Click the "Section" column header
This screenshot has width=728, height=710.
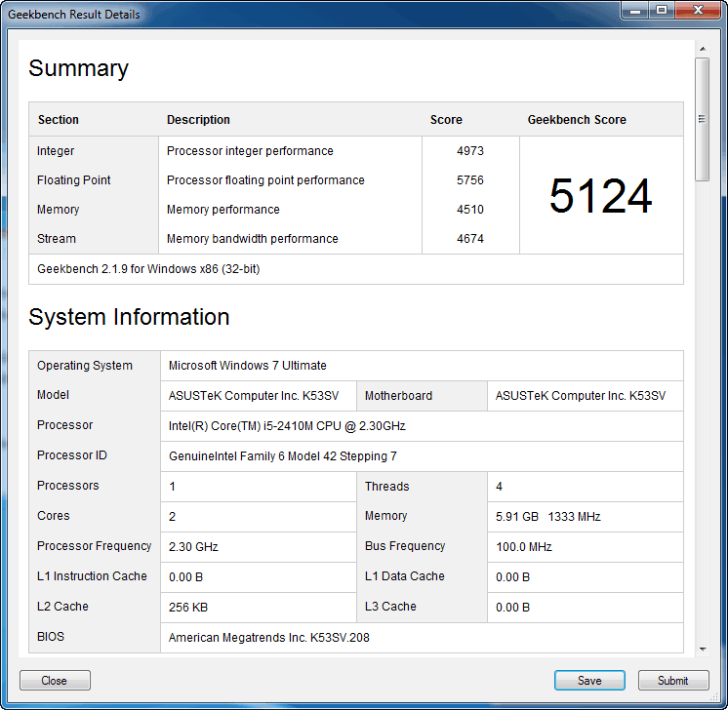click(x=58, y=120)
